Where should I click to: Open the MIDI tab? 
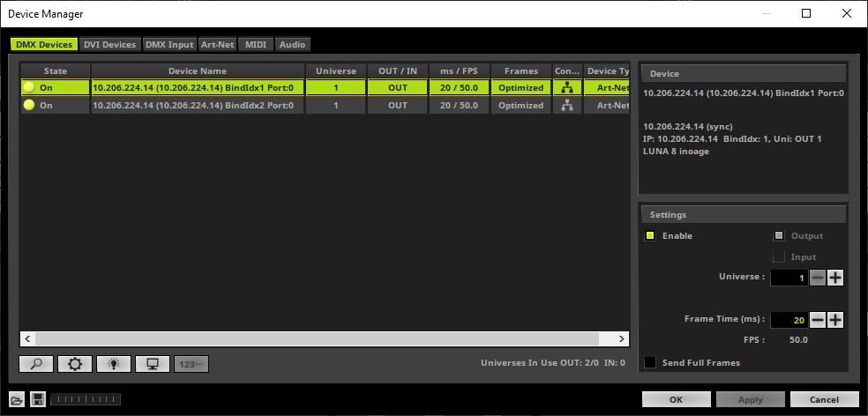(x=256, y=44)
